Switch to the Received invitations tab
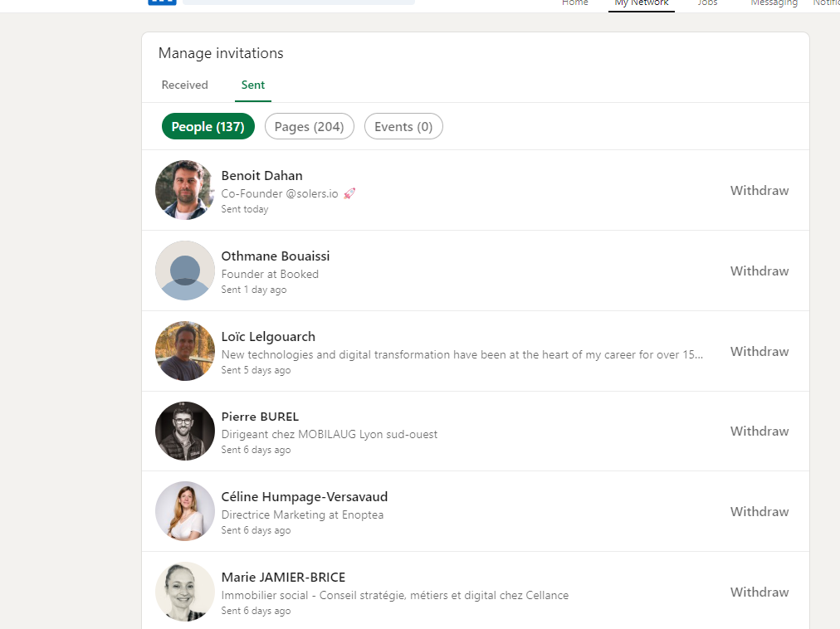Viewport: 840px width, 629px height. click(x=185, y=85)
